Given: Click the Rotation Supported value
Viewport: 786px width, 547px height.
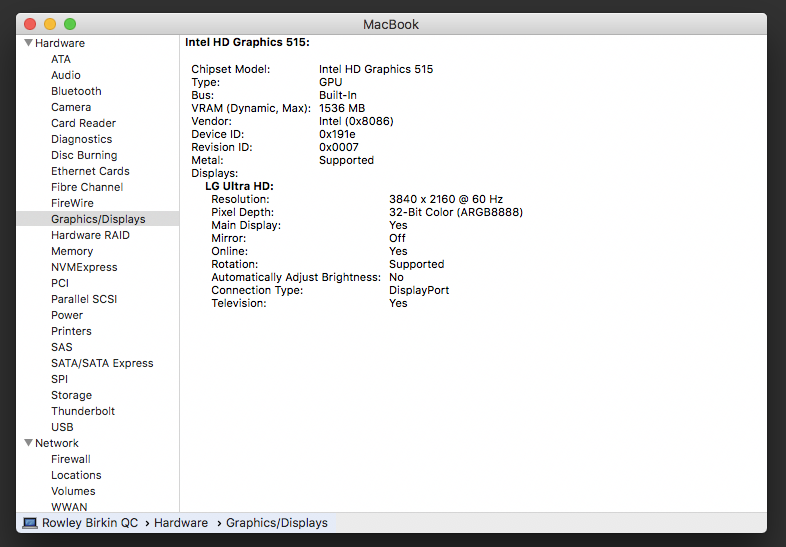Looking at the screenshot, I should pyautogui.click(x=417, y=264).
